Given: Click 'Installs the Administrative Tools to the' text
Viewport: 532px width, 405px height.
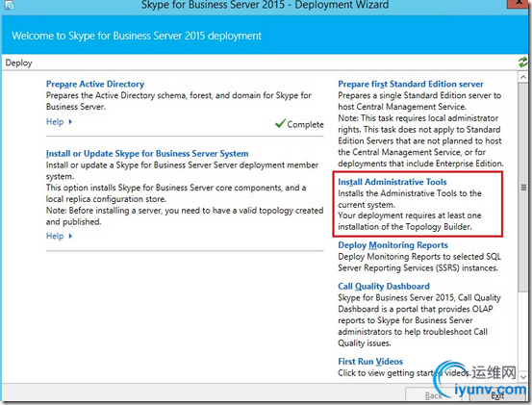Looking at the screenshot, I should tap(410, 193).
